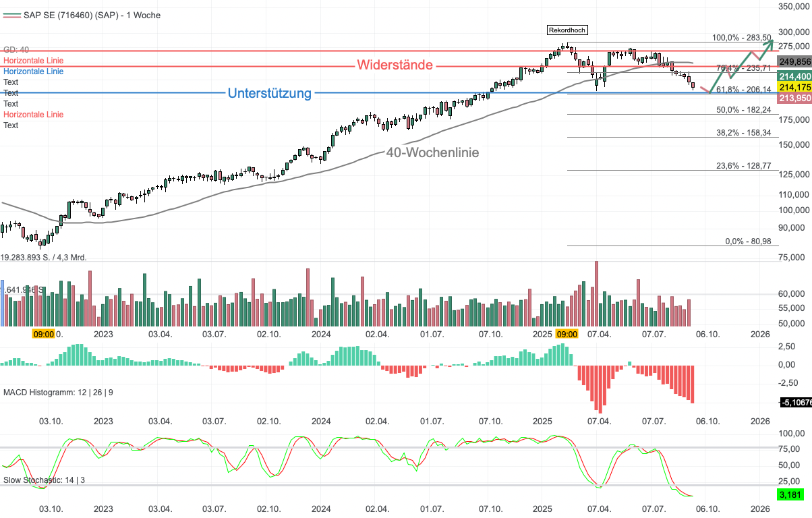Image resolution: width=812 pixels, height=518 pixels.
Task: Click the black -5,1067 MACD value tag
Action: point(796,403)
